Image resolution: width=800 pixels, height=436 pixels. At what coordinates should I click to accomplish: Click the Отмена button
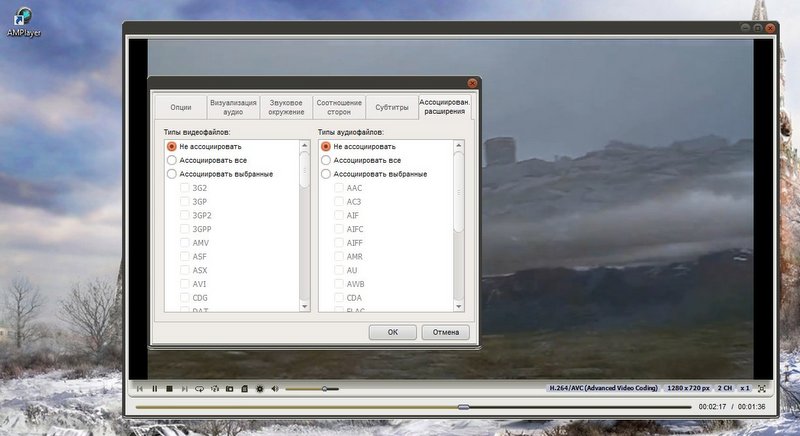445,332
